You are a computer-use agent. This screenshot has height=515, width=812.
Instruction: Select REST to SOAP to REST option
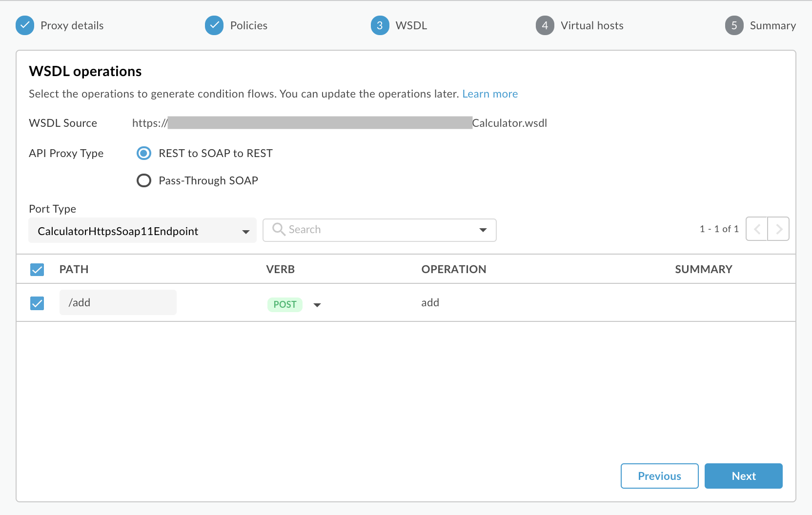pos(144,154)
